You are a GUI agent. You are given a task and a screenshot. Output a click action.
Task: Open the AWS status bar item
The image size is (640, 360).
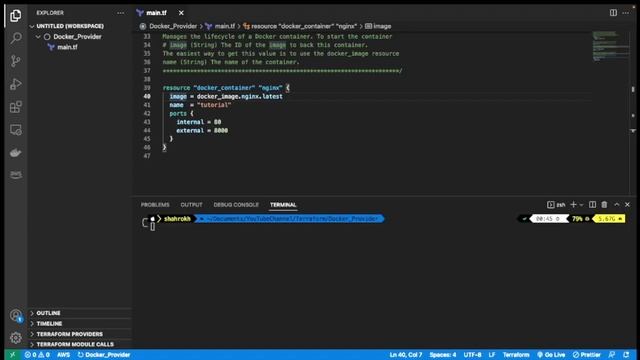63,355
